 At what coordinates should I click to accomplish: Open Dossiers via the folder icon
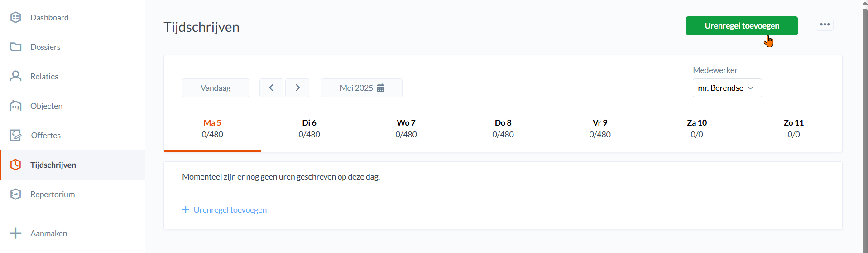16,47
